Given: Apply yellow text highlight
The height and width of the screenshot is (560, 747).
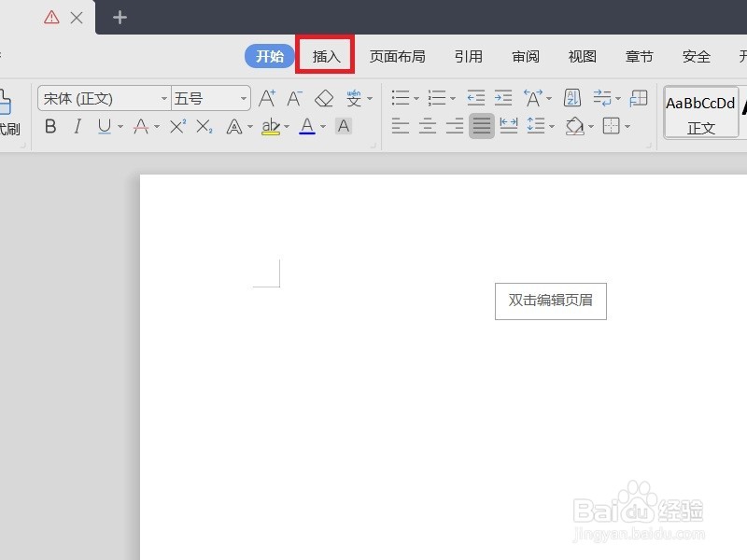Looking at the screenshot, I should [x=271, y=127].
